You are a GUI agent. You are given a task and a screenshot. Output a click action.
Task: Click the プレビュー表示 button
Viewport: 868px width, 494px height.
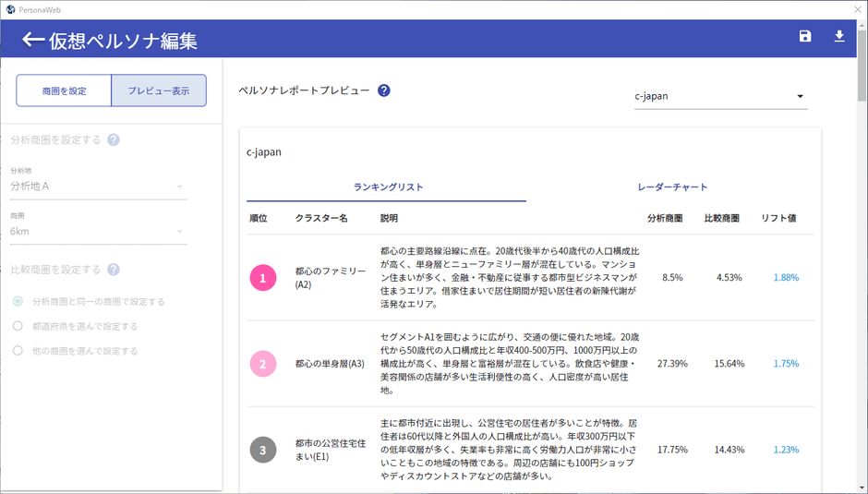point(159,90)
